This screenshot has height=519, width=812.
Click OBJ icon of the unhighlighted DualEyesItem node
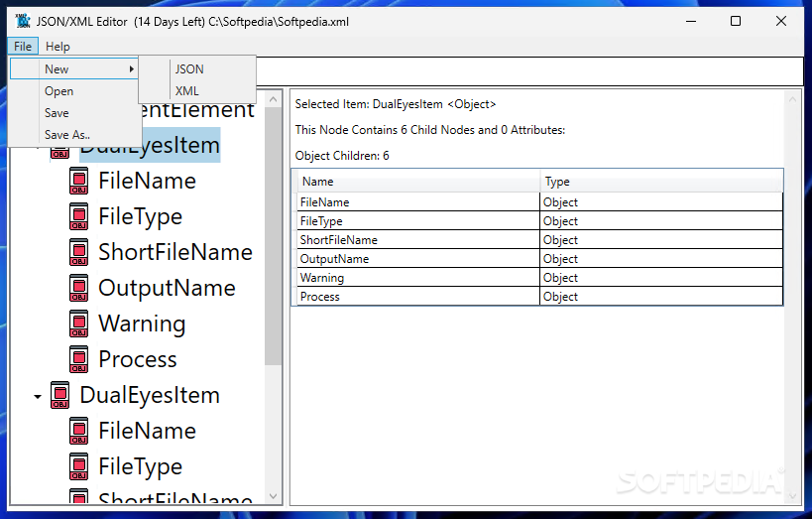coord(60,395)
